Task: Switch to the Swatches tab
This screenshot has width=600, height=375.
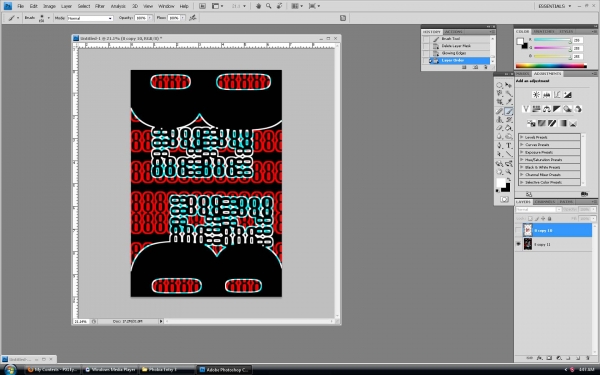Action: [544, 31]
